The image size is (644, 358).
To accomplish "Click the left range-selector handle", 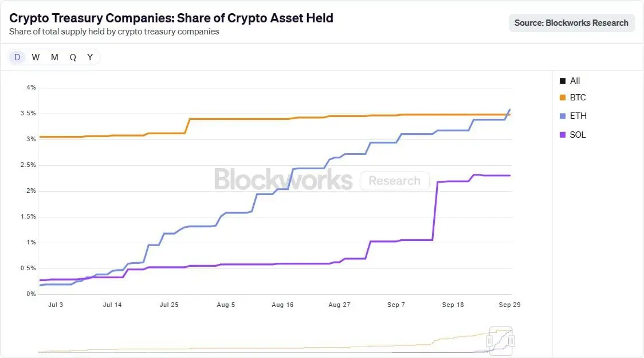I will (x=489, y=341).
